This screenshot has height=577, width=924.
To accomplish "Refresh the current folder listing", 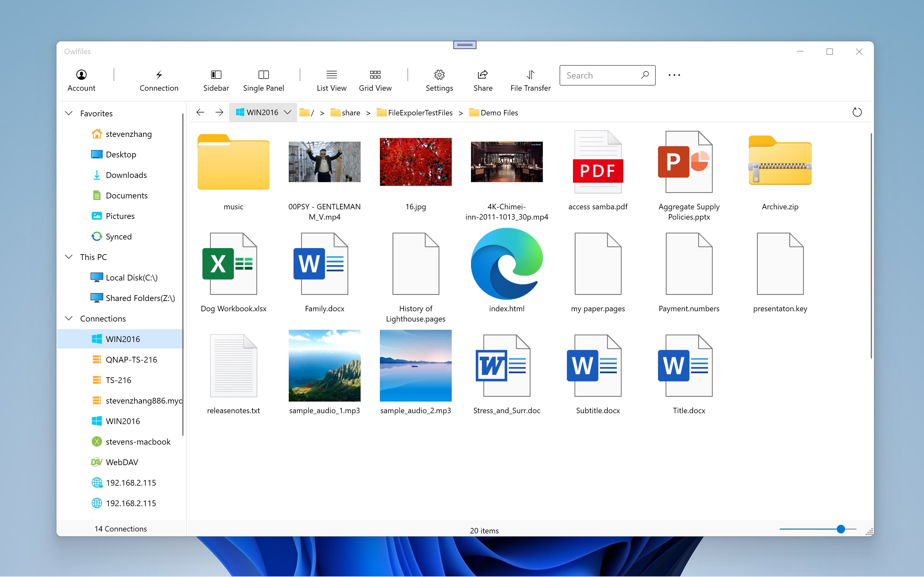I will coord(857,112).
